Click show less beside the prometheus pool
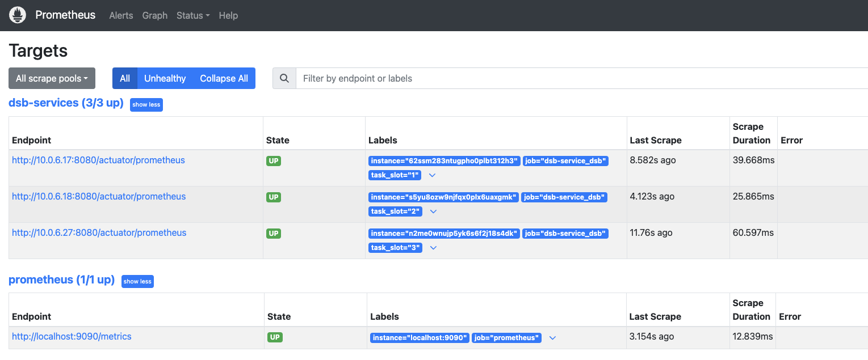868x360 pixels. (x=137, y=281)
